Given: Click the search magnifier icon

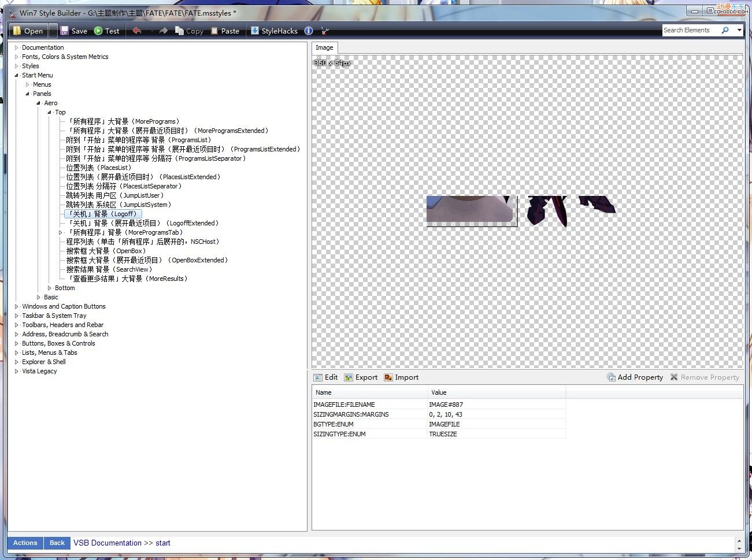Looking at the screenshot, I should tap(725, 30).
